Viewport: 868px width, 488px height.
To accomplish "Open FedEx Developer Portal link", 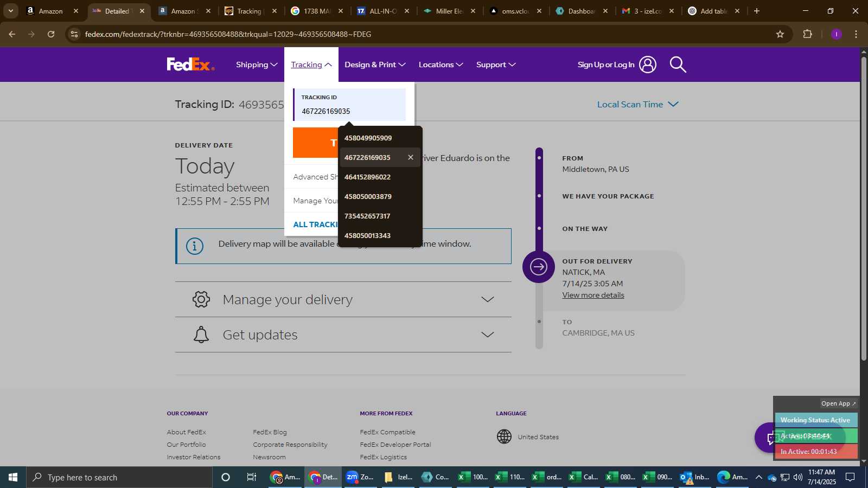I will (395, 445).
